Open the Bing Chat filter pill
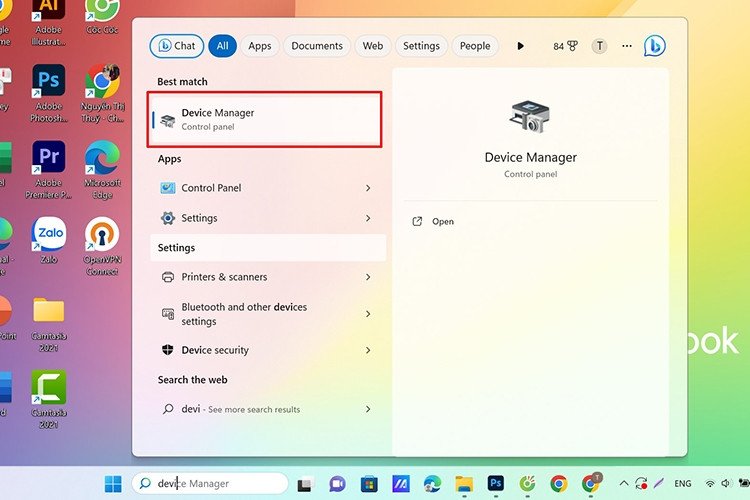 177,46
